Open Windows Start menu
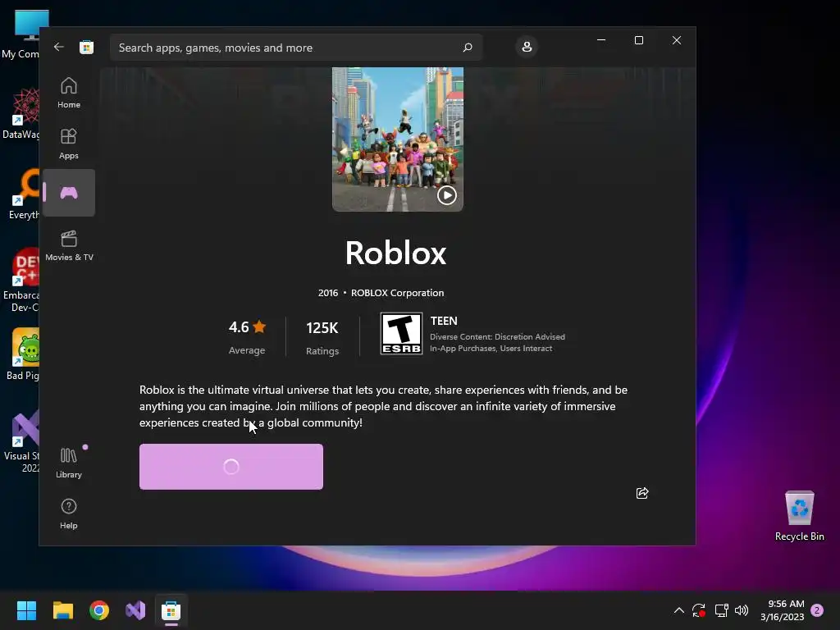 coord(26,610)
